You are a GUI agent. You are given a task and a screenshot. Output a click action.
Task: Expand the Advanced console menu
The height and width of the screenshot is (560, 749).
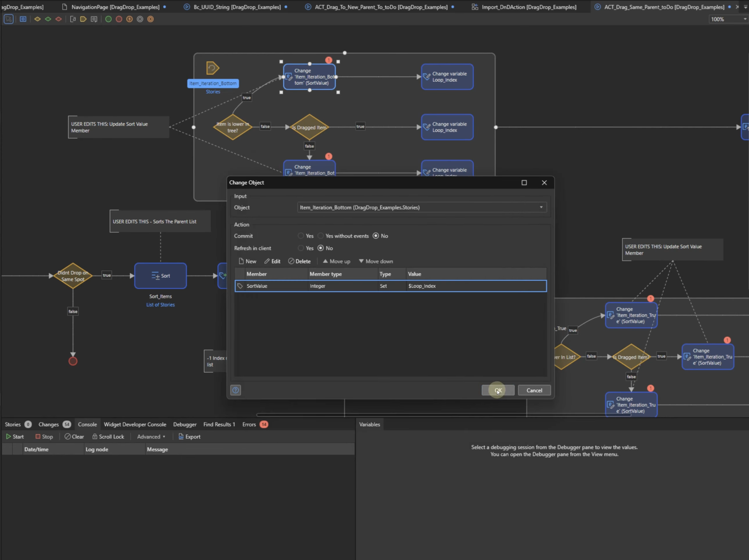151,436
